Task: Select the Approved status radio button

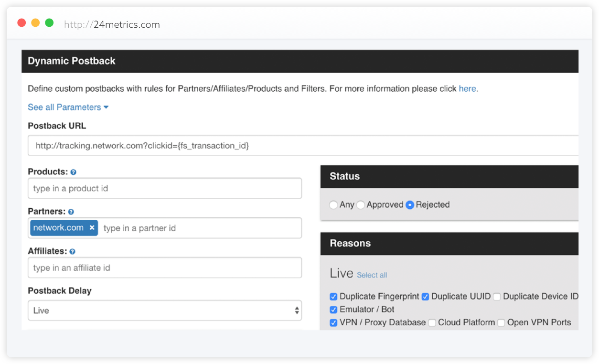Action: 361,205
